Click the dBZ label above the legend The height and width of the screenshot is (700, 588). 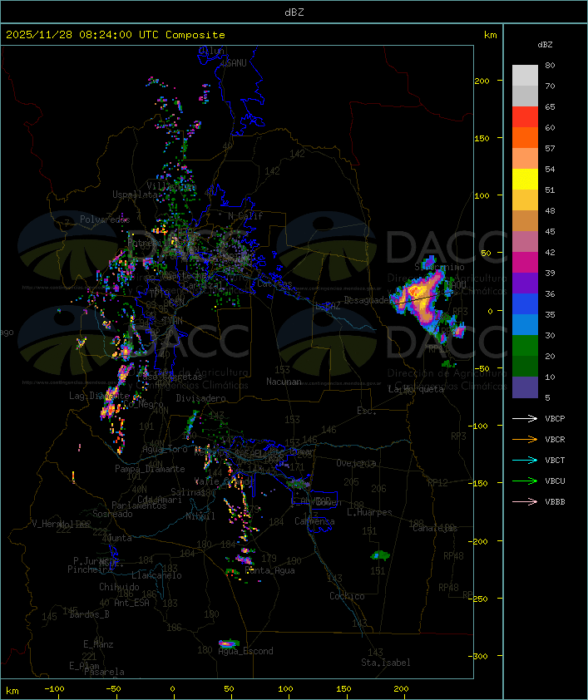coord(545,45)
